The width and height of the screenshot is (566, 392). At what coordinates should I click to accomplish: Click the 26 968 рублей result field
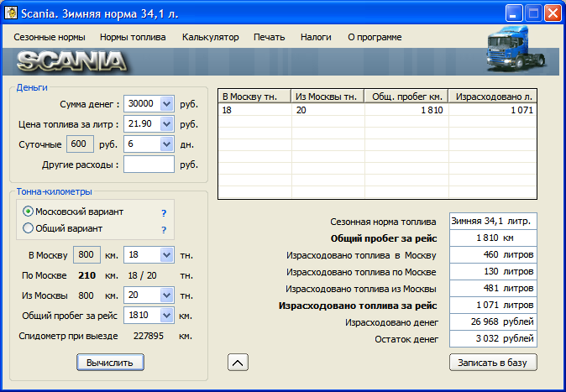point(493,321)
